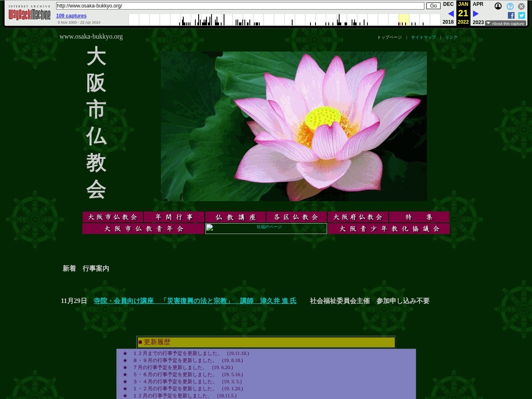Open the 大阪府仏教会 menu item
This screenshot has height=399, width=532.
pos(358,217)
